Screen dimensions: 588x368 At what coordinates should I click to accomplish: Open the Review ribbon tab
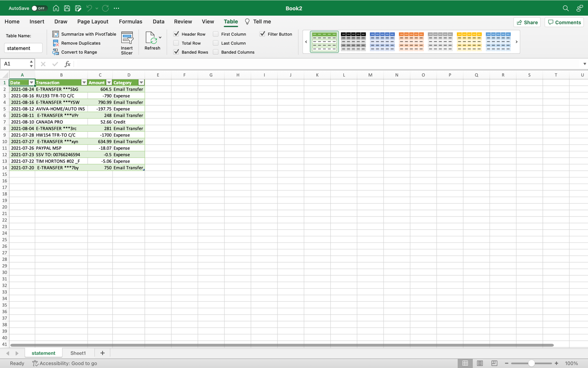click(x=183, y=22)
